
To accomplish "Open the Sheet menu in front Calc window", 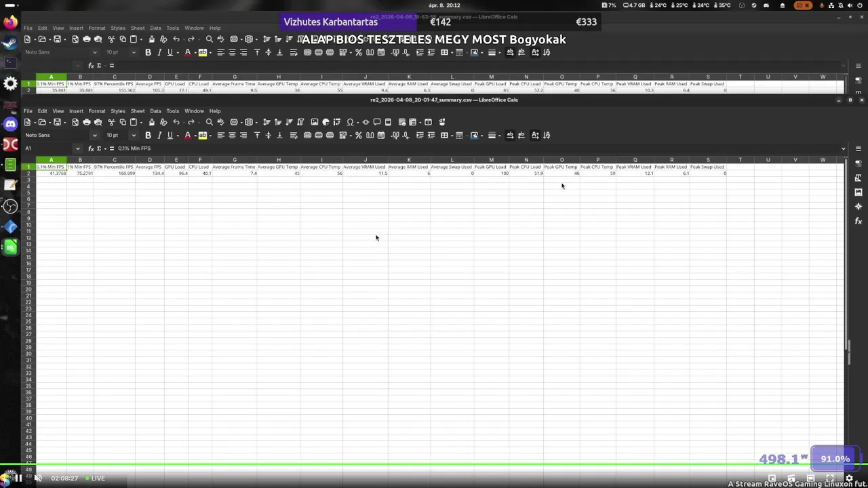I will 138,110.
